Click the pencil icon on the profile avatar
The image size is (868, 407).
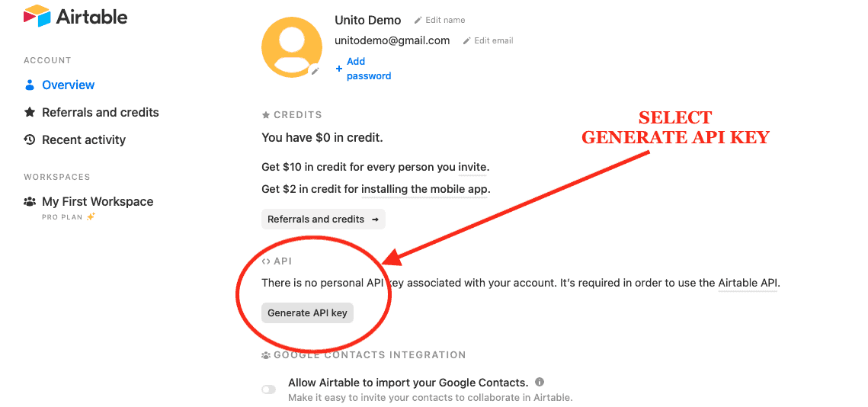coord(315,71)
